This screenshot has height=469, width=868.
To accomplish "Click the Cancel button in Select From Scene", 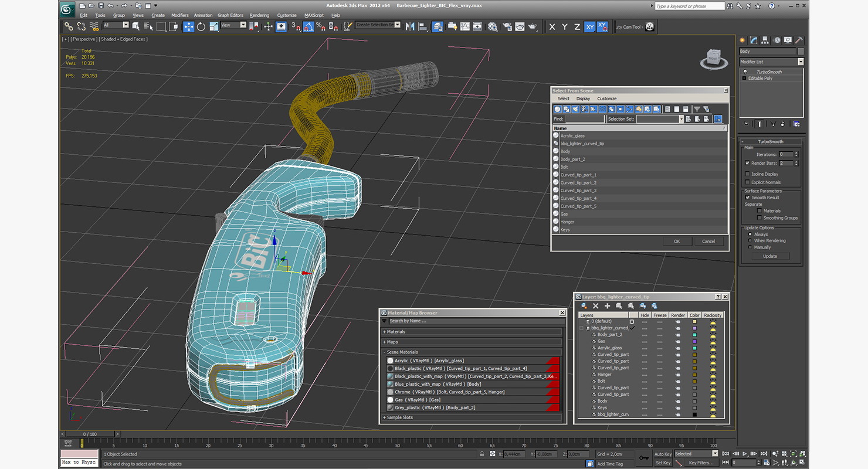I will point(708,241).
